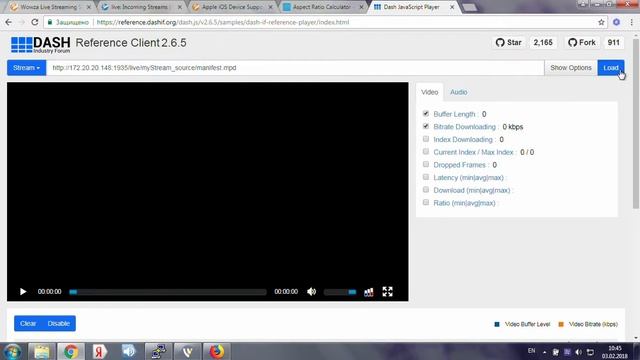
Task: Enable the Download (min|avg|max) checkbox
Action: pos(426,189)
